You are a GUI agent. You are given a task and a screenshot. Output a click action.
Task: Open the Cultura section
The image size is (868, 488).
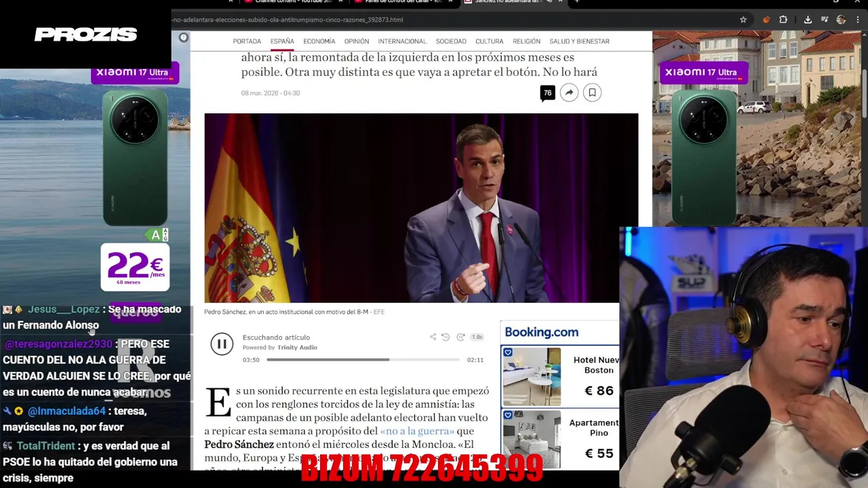click(x=490, y=41)
